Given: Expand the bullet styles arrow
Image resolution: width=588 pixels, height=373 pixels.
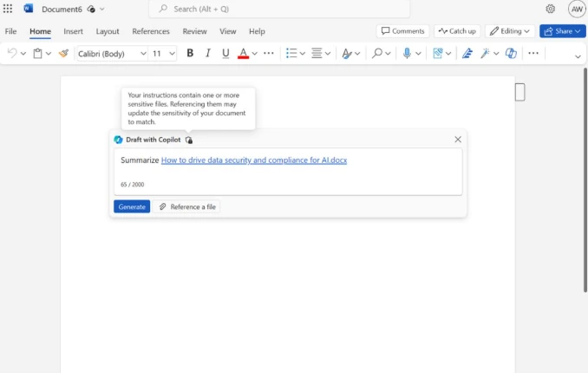Looking at the screenshot, I should (x=303, y=54).
